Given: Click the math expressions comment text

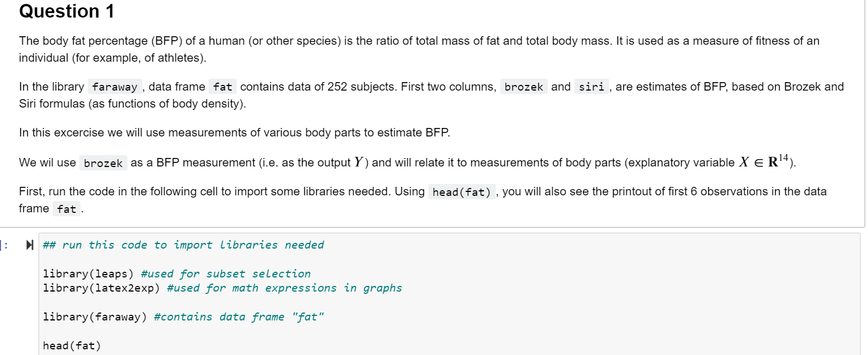Looking at the screenshot, I should pyautogui.click(x=283, y=288).
